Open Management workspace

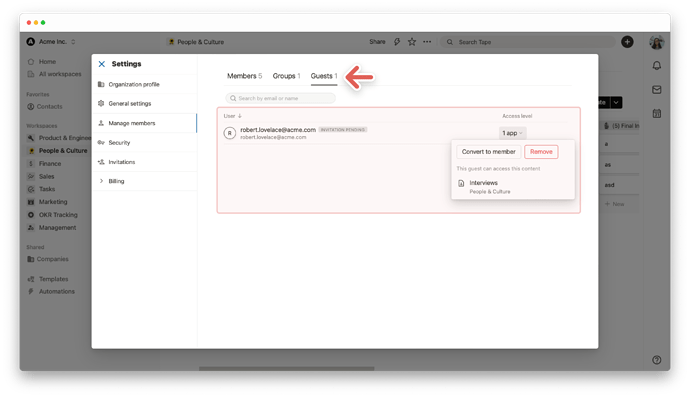[51, 228]
